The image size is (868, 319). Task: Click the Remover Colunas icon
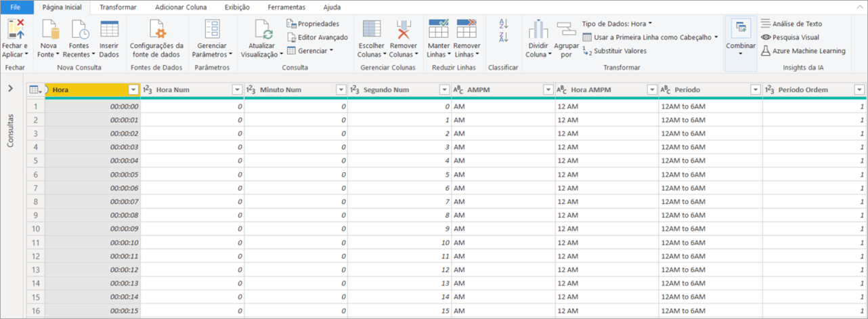coord(403,30)
